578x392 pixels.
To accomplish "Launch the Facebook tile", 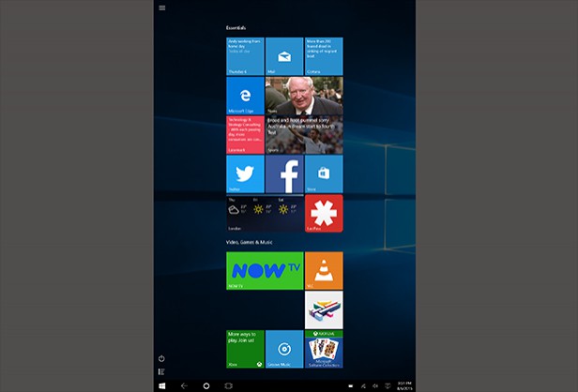I will click(284, 173).
